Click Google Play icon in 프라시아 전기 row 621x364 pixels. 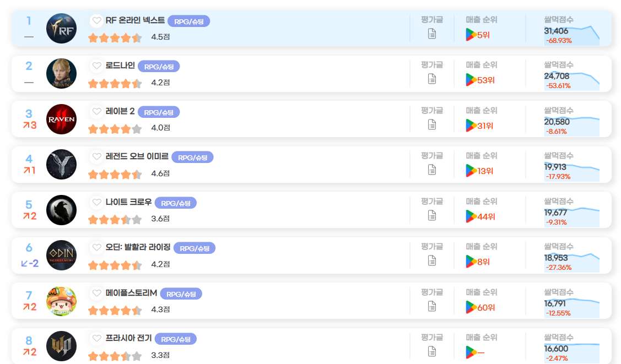coord(471,352)
